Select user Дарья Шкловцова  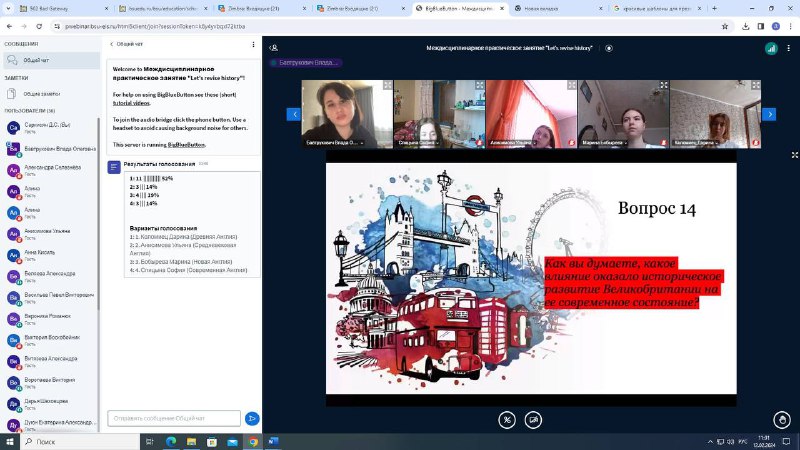(50, 404)
